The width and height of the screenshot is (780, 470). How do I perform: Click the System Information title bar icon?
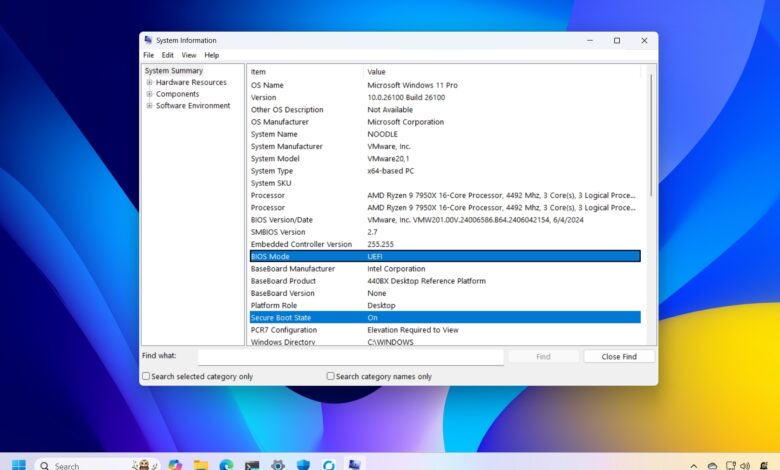[x=148, y=40]
